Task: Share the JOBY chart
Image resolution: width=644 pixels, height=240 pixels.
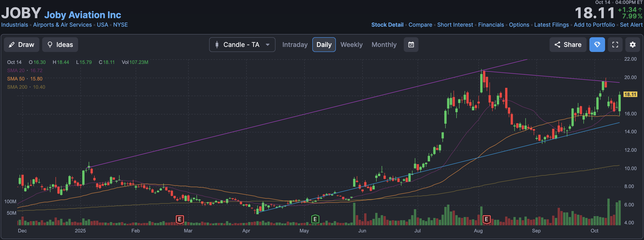Action: tap(568, 45)
